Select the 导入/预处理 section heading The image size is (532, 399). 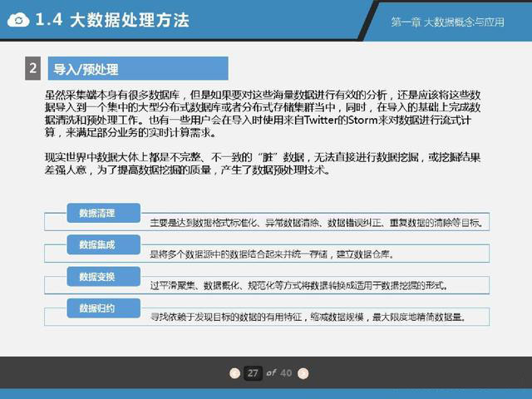click(85, 68)
